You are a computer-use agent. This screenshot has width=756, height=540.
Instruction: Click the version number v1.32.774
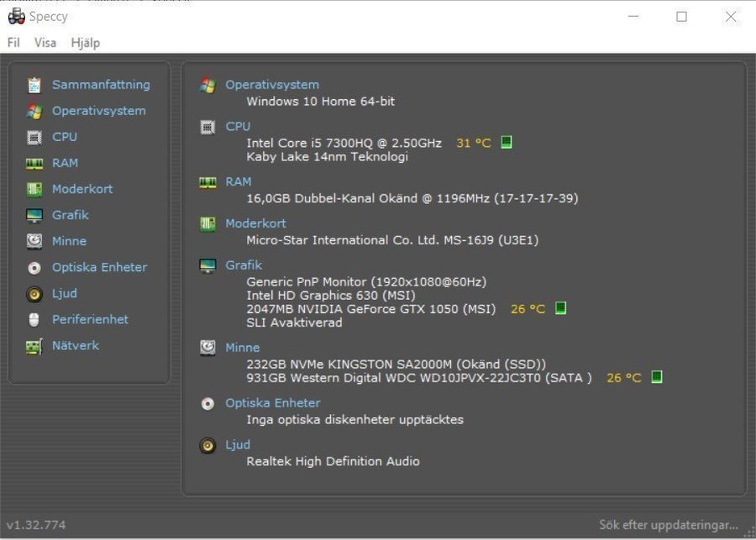pos(36,525)
